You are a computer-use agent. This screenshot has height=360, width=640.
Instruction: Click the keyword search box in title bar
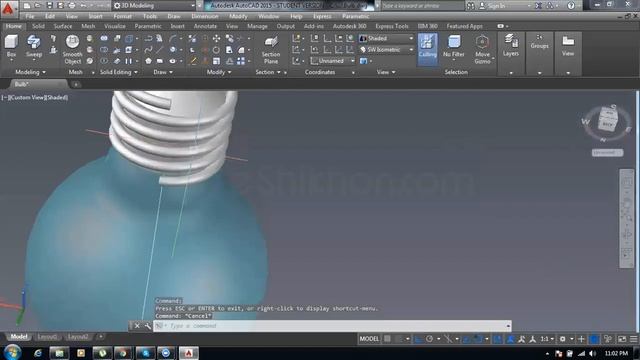click(422, 6)
